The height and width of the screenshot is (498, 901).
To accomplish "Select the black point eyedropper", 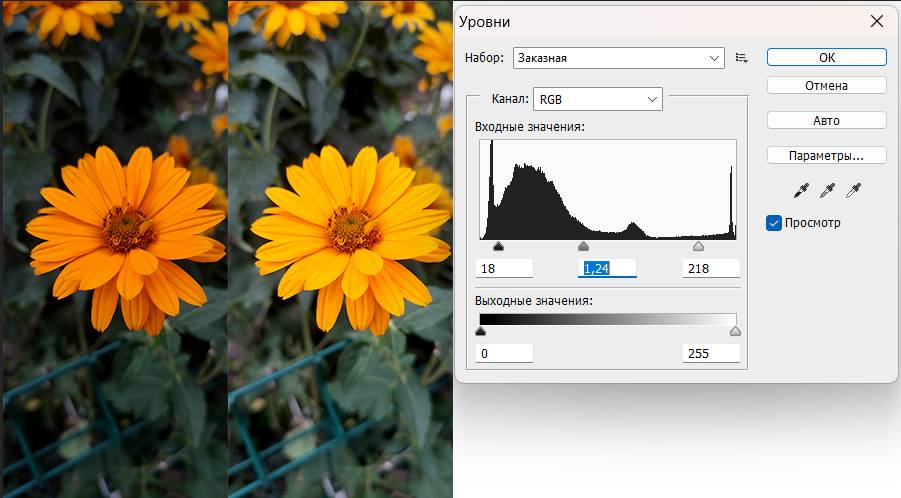I will 800,190.
